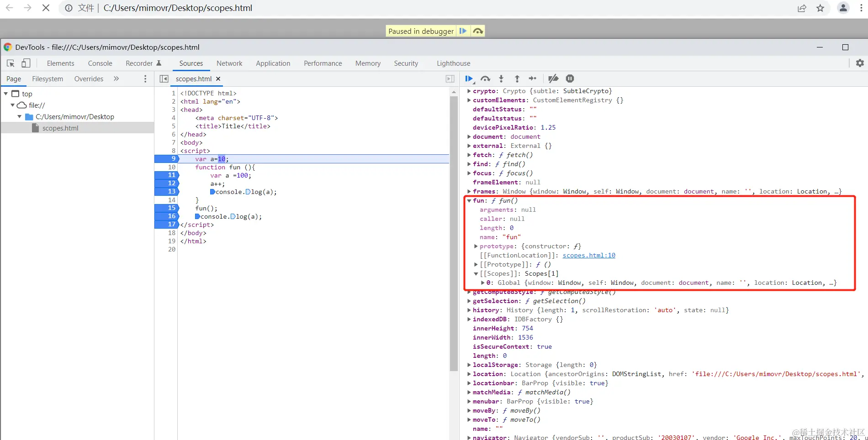
Task: Bookmark this page with the star icon
Action: 820,8
